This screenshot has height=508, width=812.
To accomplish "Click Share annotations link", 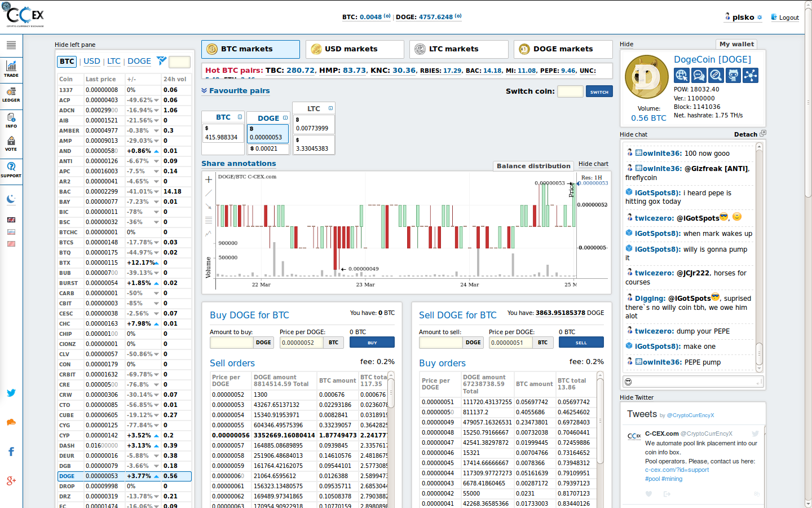I will [239, 164].
